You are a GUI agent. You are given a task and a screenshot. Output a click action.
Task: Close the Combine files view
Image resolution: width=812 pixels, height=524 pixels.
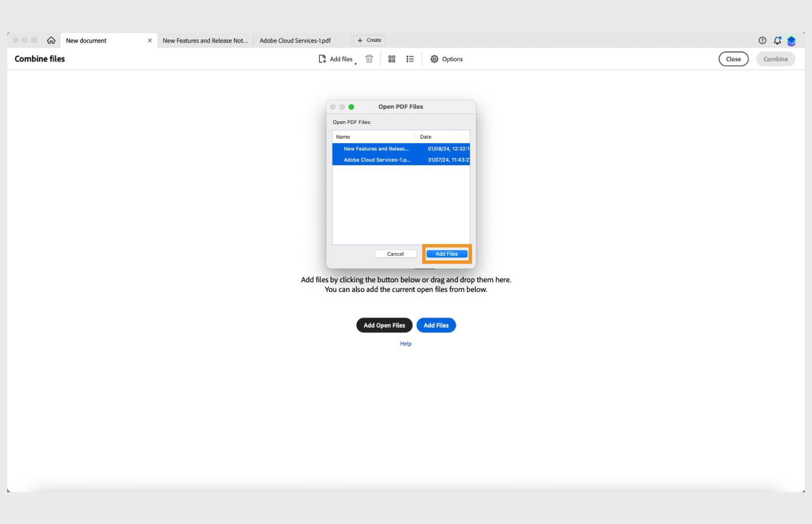coord(733,59)
